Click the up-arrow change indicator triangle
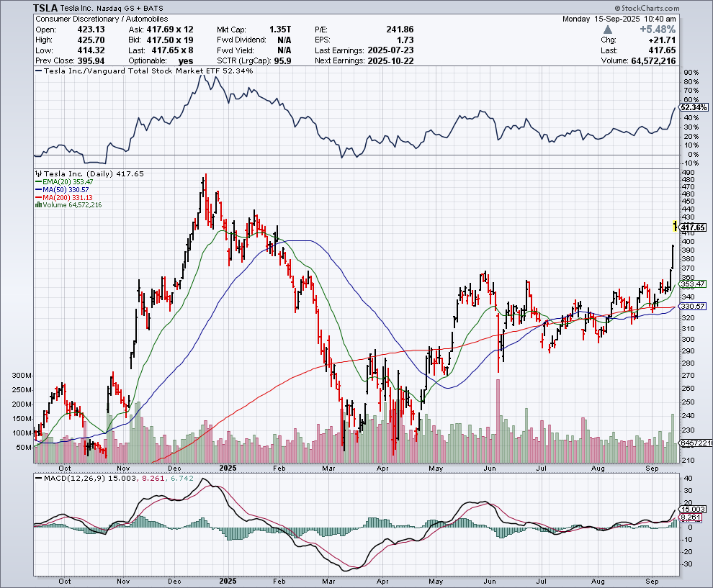 608,30
